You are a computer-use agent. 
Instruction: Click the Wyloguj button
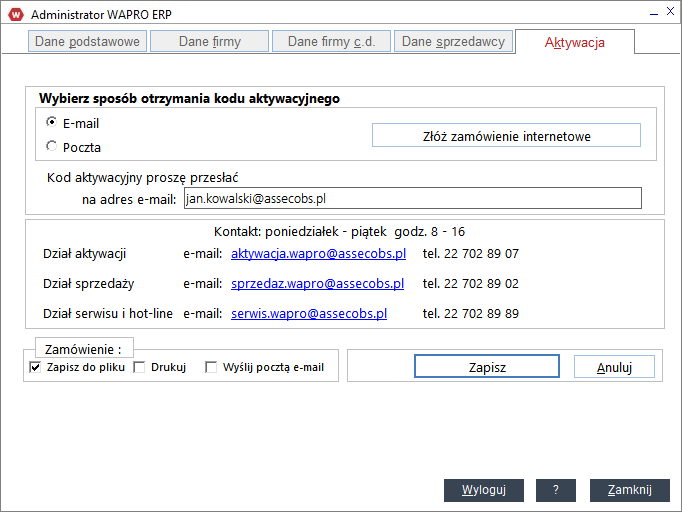pyautogui.click(x=484, y=490)
